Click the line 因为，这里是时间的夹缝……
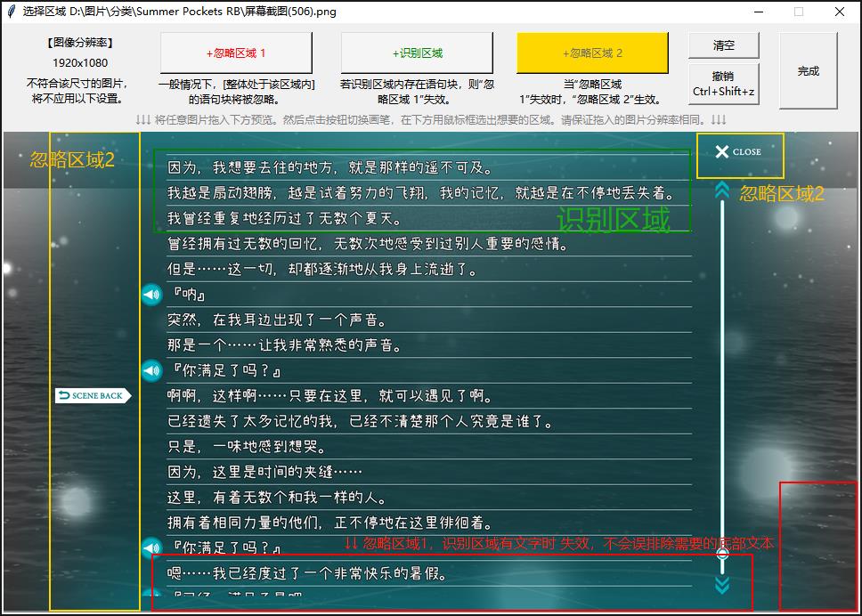862x616 pixels. (264, 472)
